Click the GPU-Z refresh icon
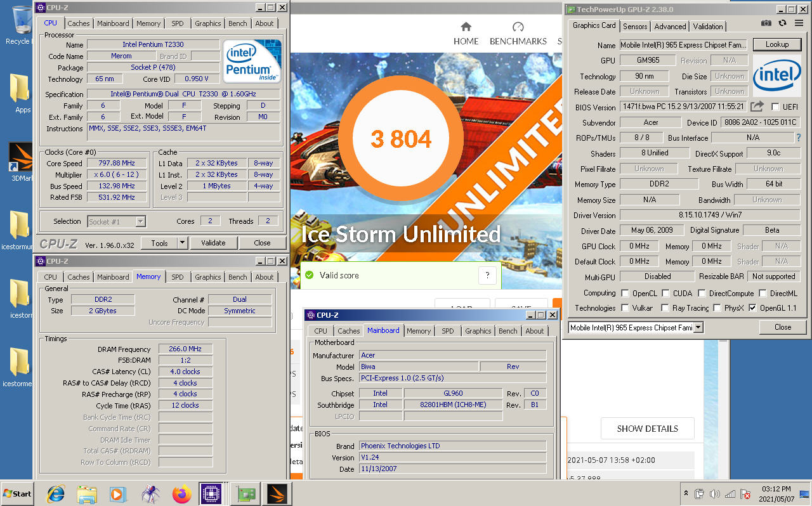 (x=783, y=23)
